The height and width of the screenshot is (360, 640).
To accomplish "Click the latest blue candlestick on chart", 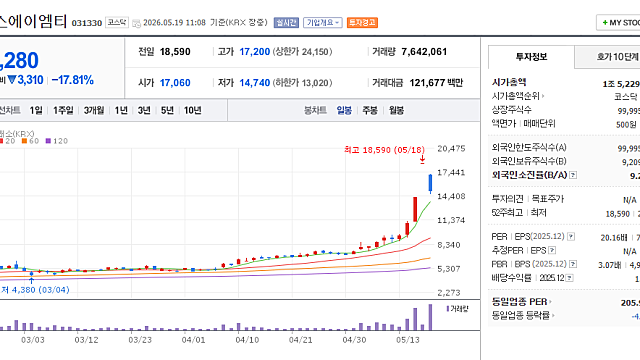I will click(430, 183).
